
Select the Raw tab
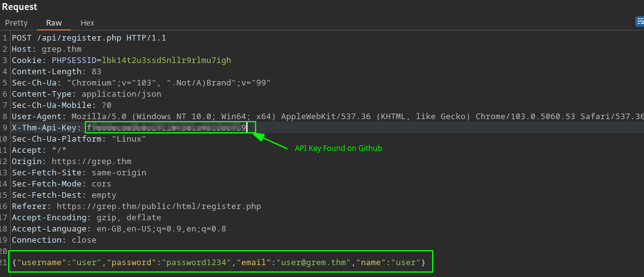pyautogui.click(x=54, y=23)
